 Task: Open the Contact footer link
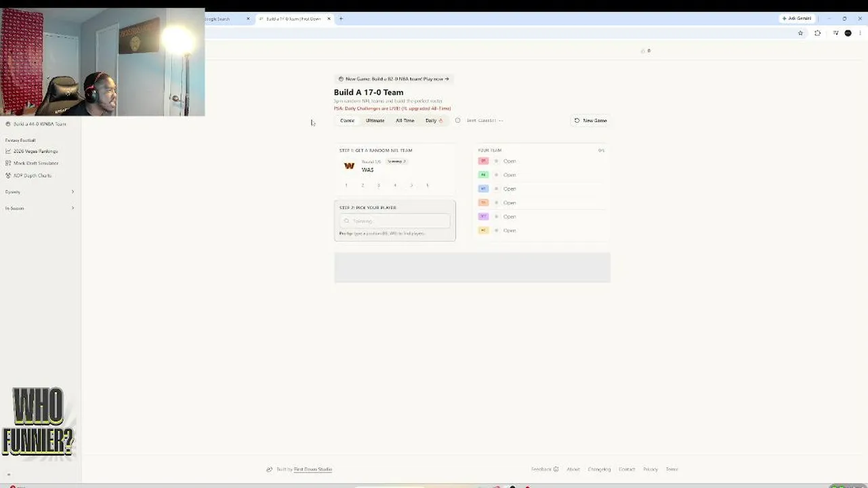coord(627,469)
